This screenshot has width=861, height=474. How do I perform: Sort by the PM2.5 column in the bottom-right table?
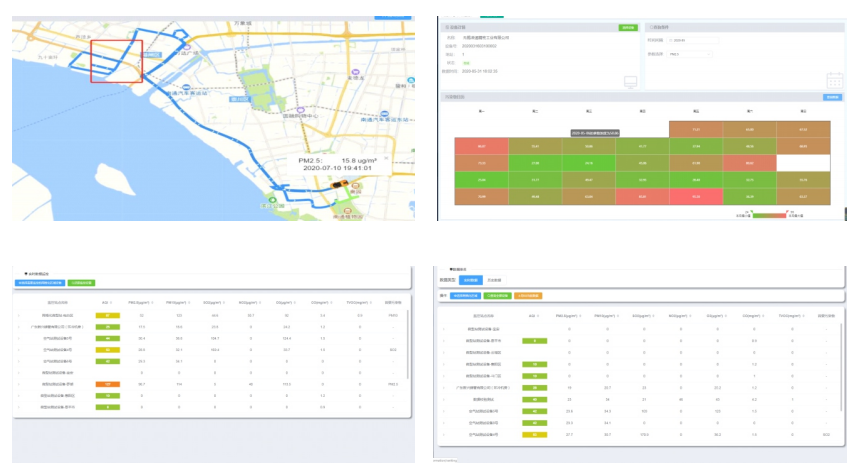[570, 314]
